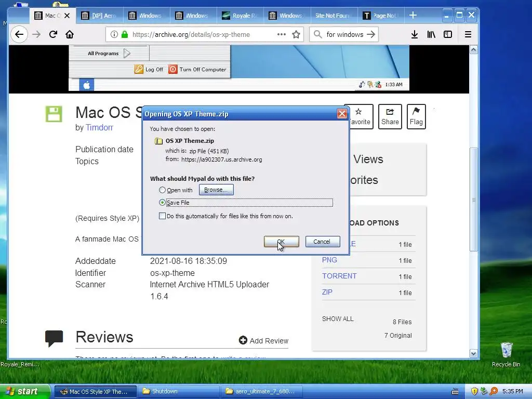532x399 pixels.
Task: Click the keyboard icon in the taskbar
Action: (455, 392)
